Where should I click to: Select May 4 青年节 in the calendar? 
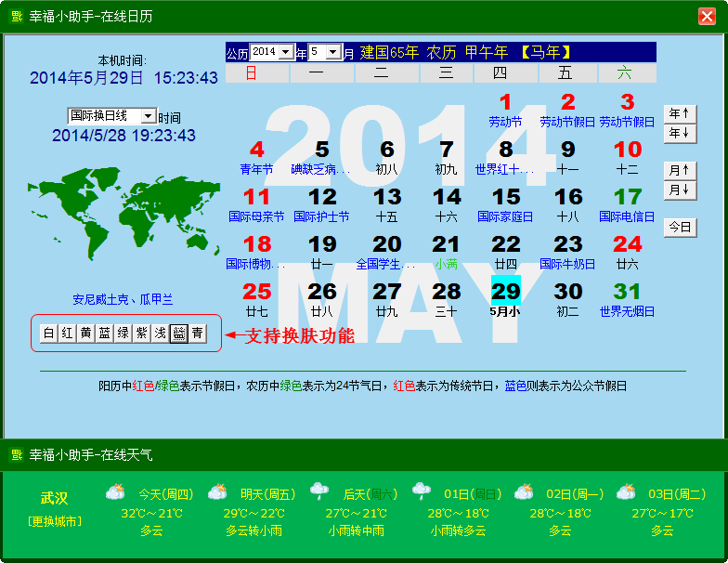coord(256,158)
